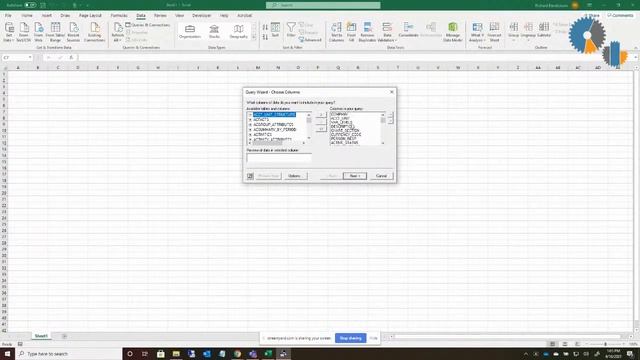Switch to the Formulas tab

(119, 16)
